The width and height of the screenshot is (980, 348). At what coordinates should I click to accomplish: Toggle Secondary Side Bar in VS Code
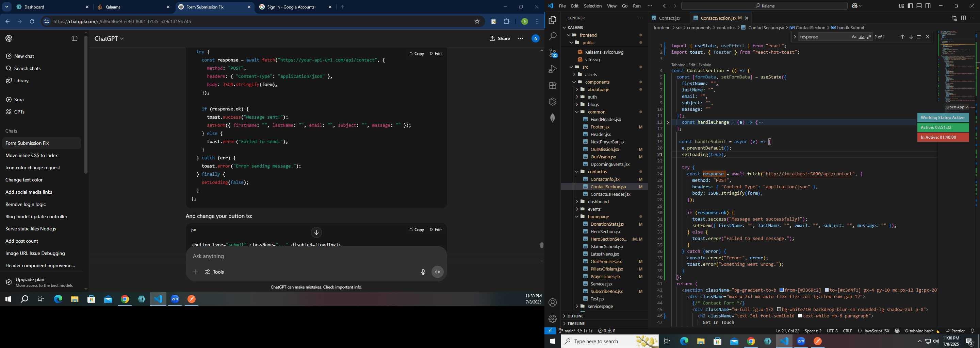pos(928,6)
